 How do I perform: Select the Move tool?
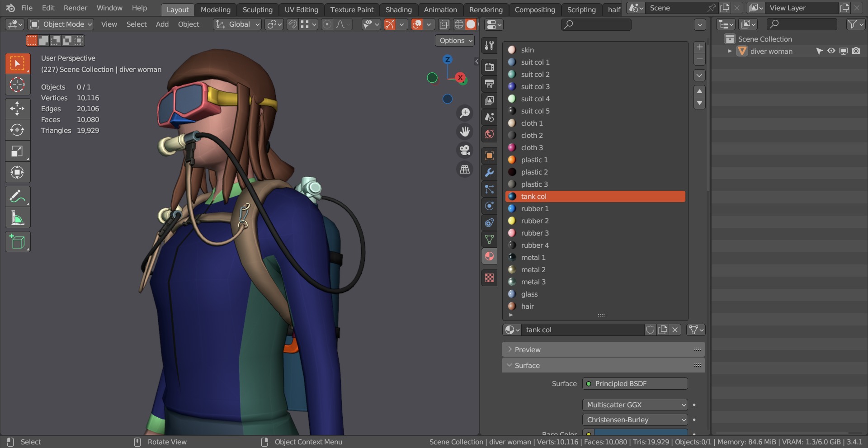click(18, 108)
